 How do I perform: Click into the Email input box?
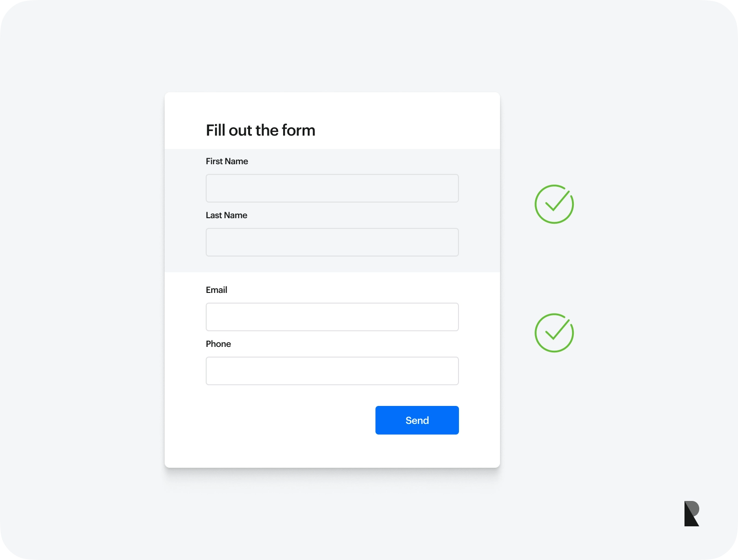[x=332, y=317]
